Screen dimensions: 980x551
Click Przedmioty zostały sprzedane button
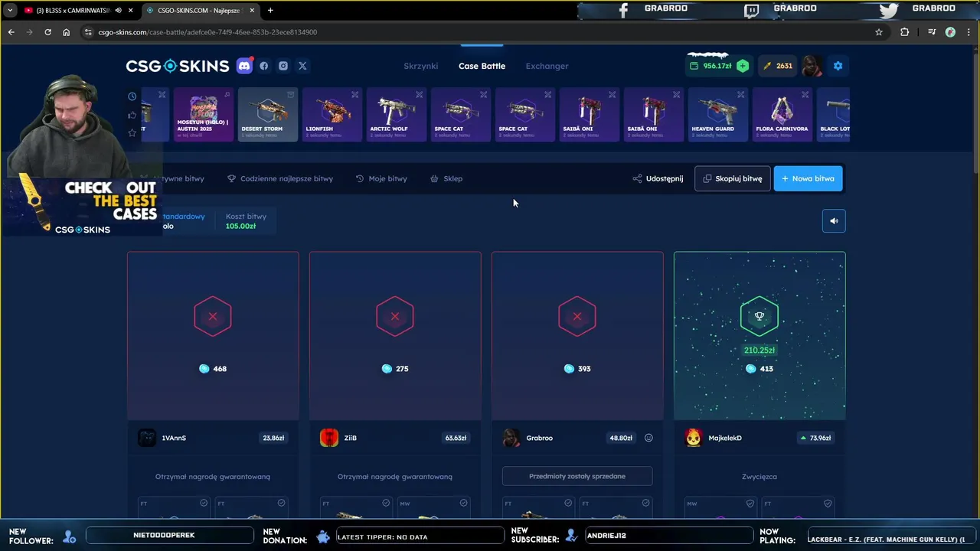coord(577,476)
